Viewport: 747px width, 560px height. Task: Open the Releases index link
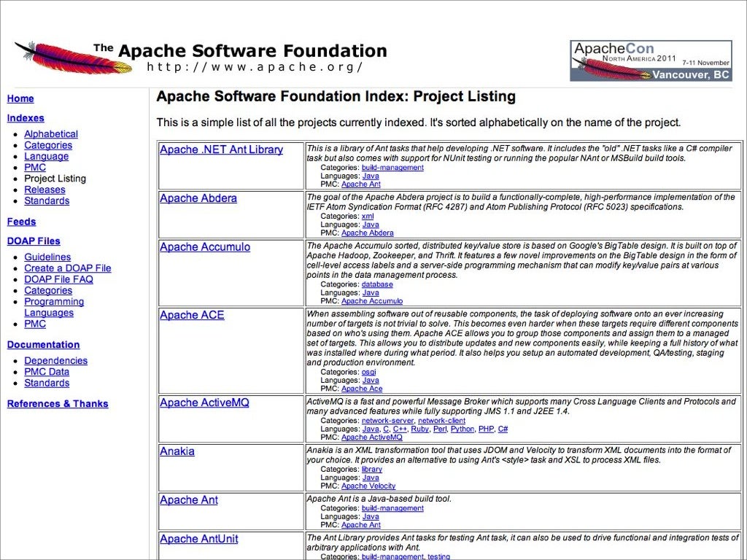[44, 190]
